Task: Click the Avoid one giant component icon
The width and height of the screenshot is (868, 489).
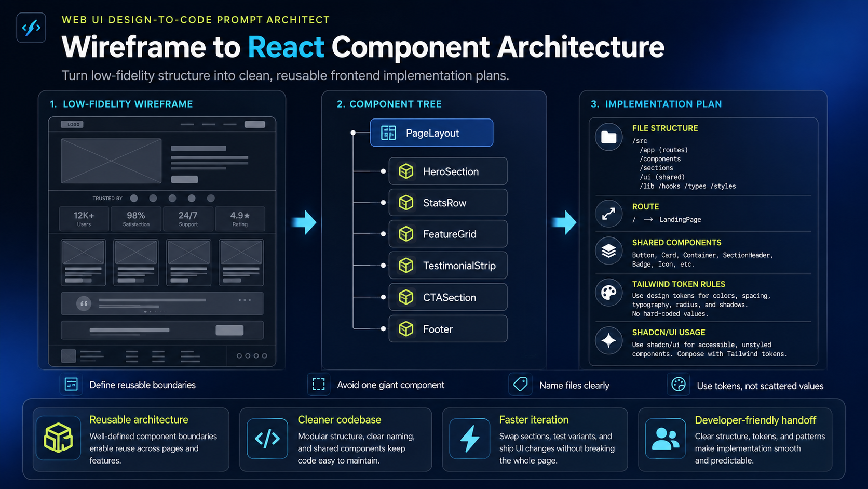Action: tap(319, 385)
